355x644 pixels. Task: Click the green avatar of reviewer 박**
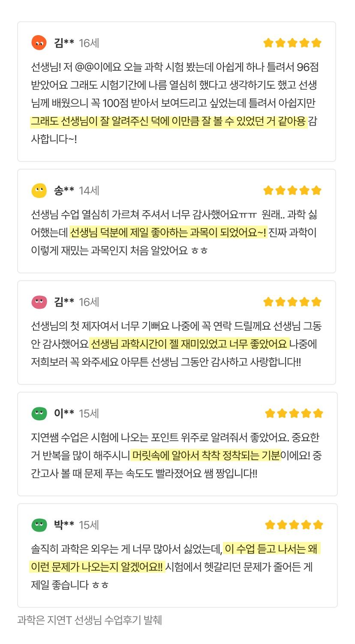[x=39, y=525]
